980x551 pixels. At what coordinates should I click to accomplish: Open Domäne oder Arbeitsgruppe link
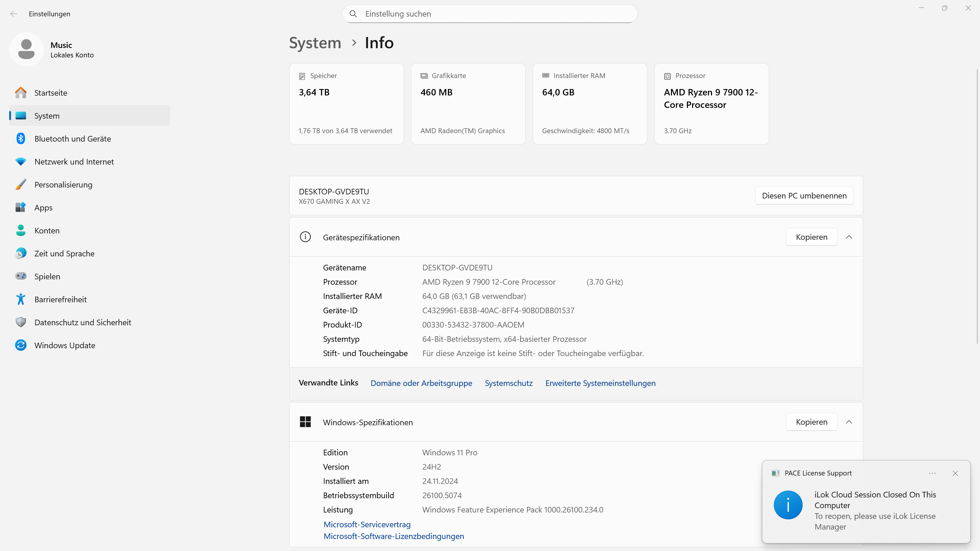421,383
